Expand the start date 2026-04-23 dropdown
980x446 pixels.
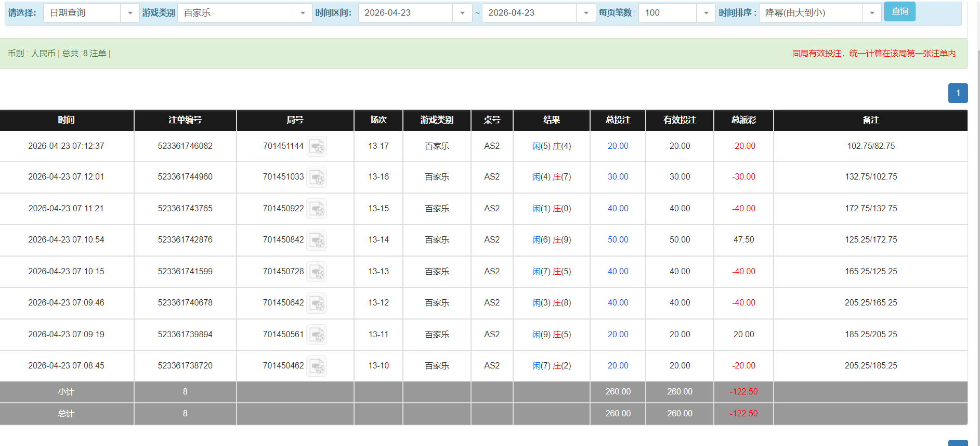click(x=462, y=13)
